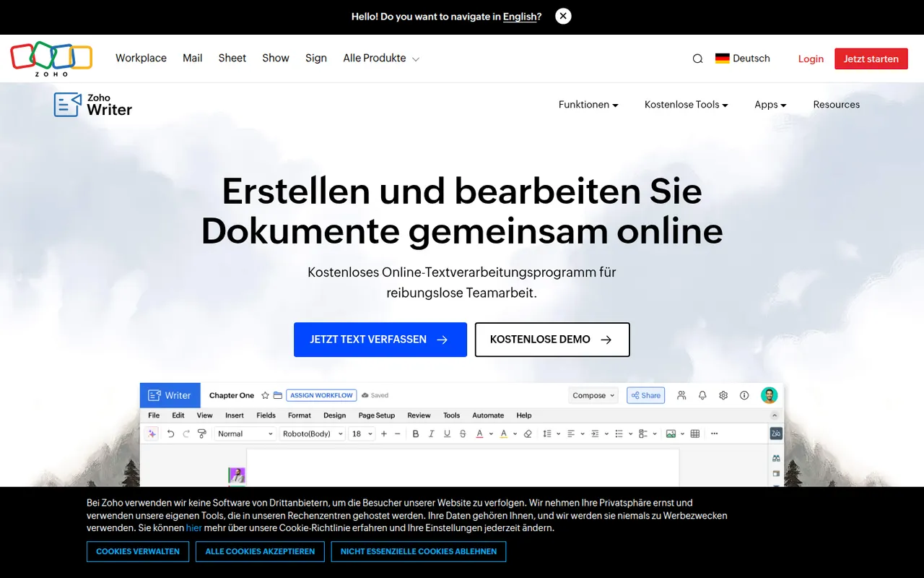924x578 pixels.
Task: Click the three-dots more options icon
Action: tap(715, 433)
